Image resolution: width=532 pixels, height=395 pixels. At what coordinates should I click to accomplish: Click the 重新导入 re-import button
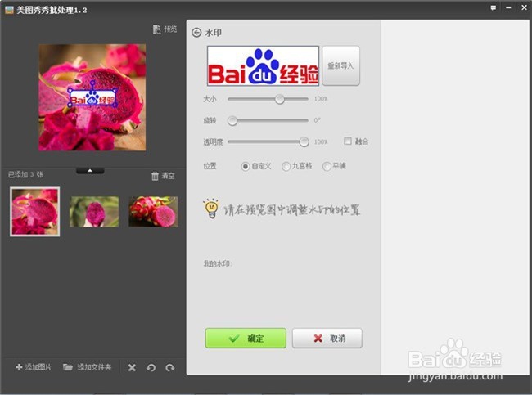[340, 65]
